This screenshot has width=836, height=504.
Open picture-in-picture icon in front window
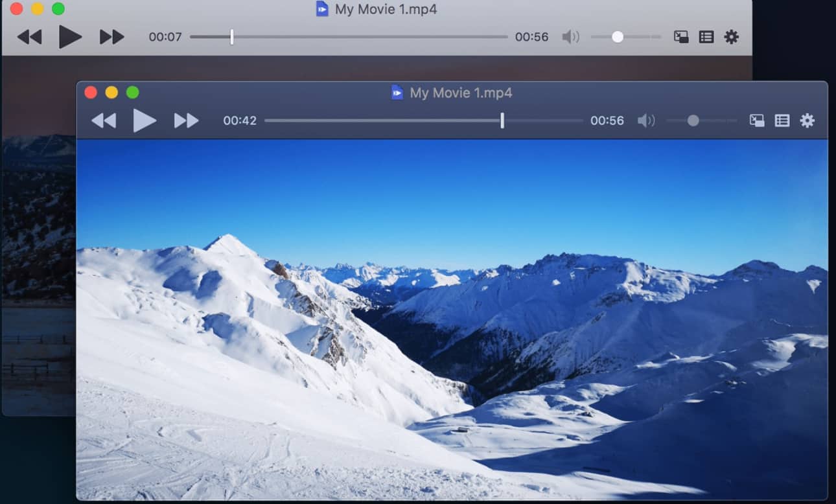pyautogui.click(x=757, y=120)
